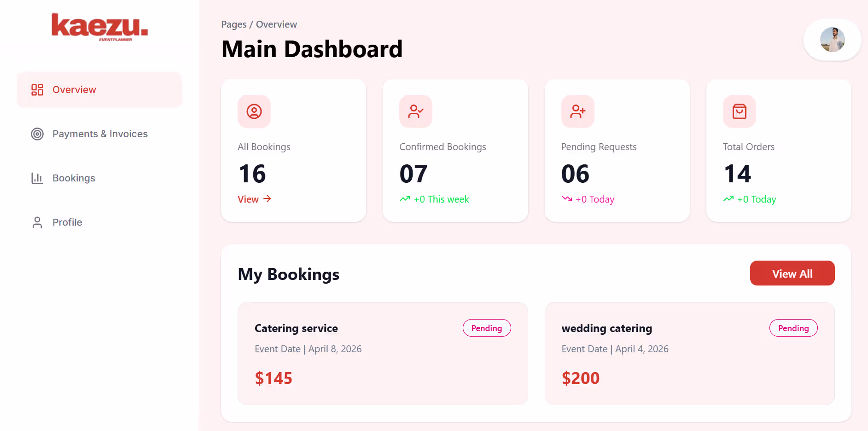Click the Pending Requests user-plus icon
This screenshot has width=868, height=431.
[578, 111]
